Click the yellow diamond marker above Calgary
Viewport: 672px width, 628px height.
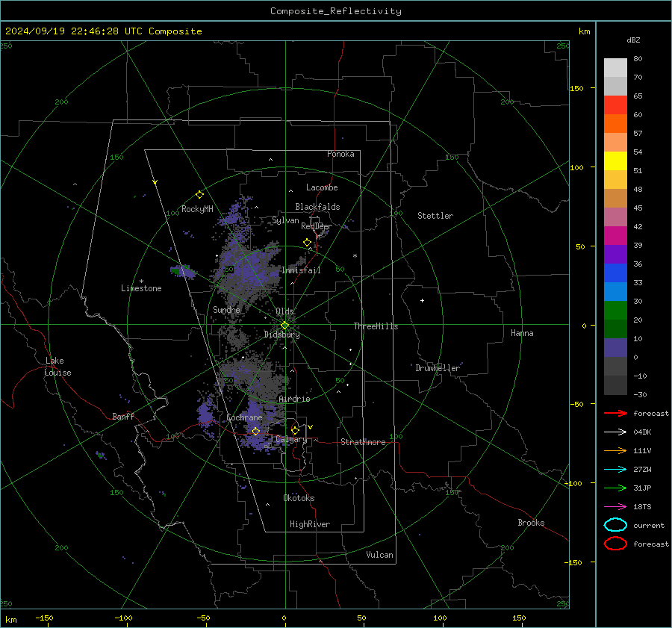pos(295,430)
